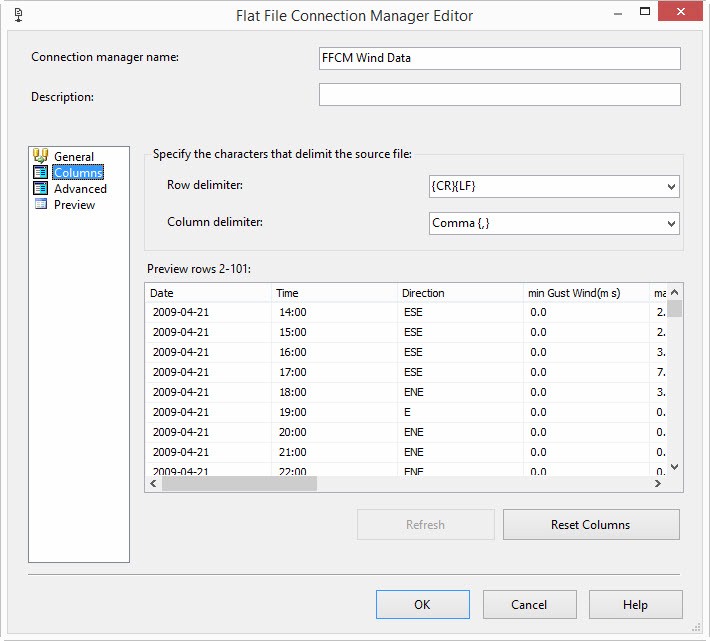Click the dialog title bar system icon
This screenshot has height=641, width=710.
click(x=18, y=15)
